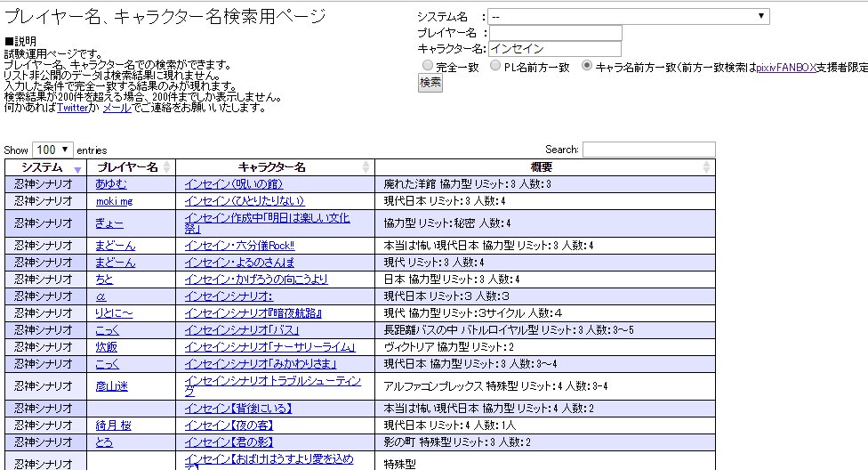
Task: Open player link 待月 桜
Action: point(114,425)
